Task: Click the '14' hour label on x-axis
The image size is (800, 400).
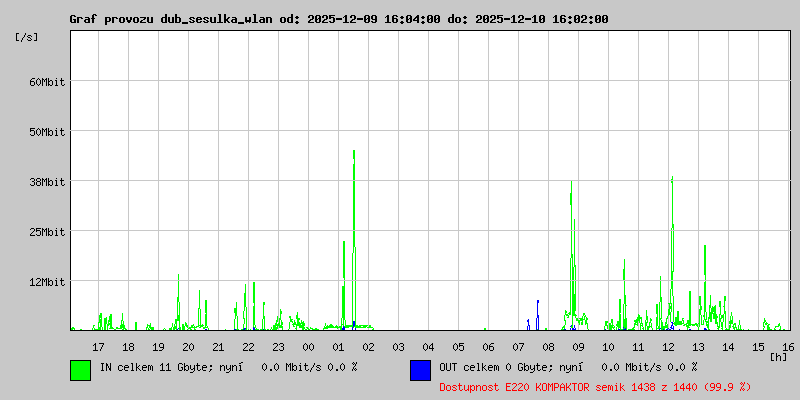Action: click(728, 347)
